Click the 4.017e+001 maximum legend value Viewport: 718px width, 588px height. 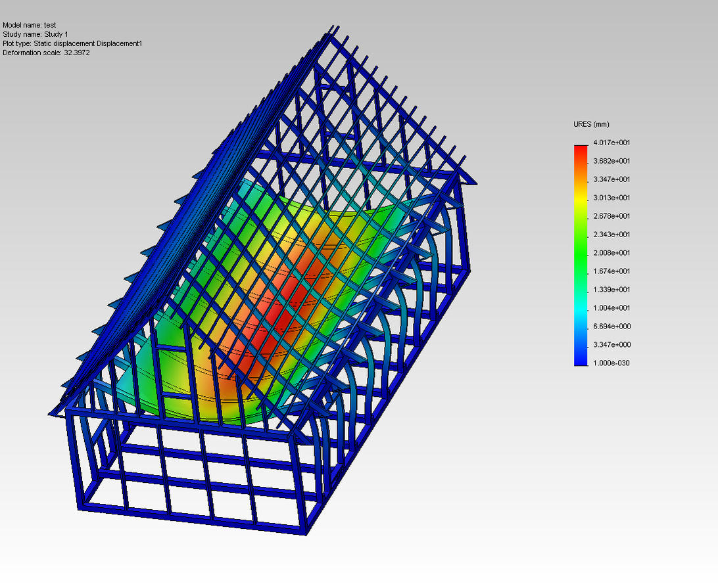[x=611, y=143]
